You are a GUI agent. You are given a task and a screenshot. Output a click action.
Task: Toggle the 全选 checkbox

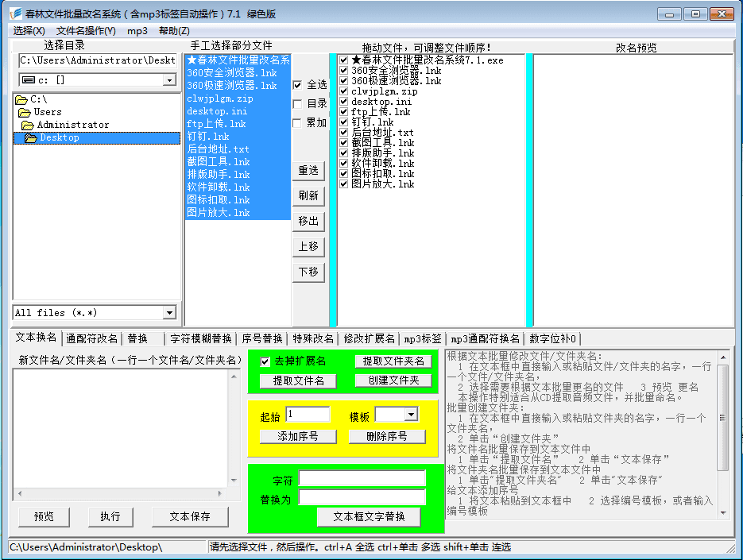(297, 85)
